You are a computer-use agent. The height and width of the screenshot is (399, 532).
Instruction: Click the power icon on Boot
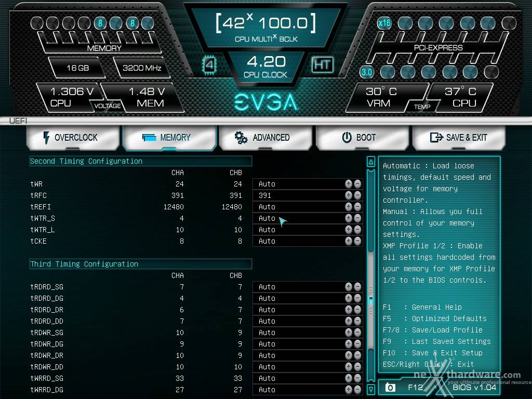pos(347,137)
